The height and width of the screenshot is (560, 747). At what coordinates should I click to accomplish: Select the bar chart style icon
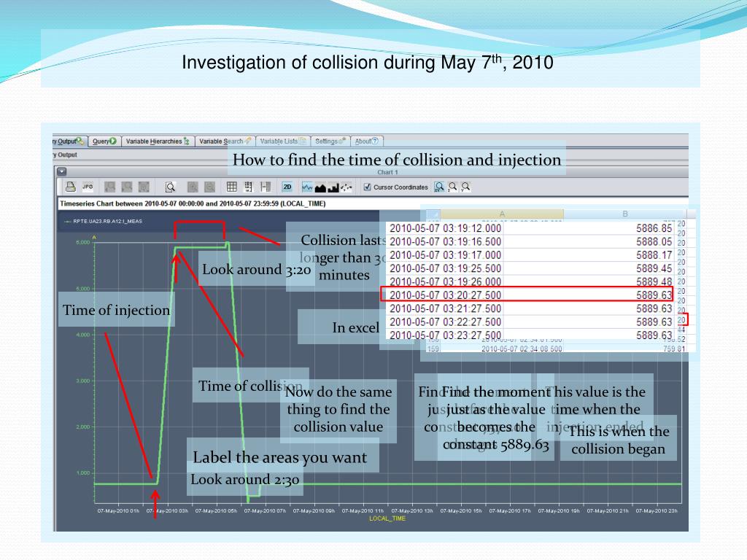(x=333, y=187)
